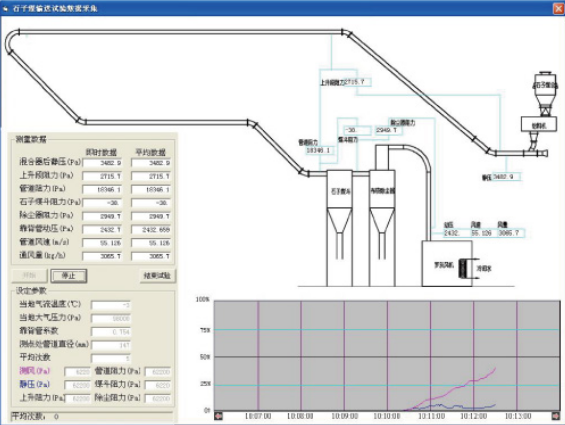This screenshot has width=565, height=425.
Task: Click the 停止 (Stop) button
Action: click(68, 276)
